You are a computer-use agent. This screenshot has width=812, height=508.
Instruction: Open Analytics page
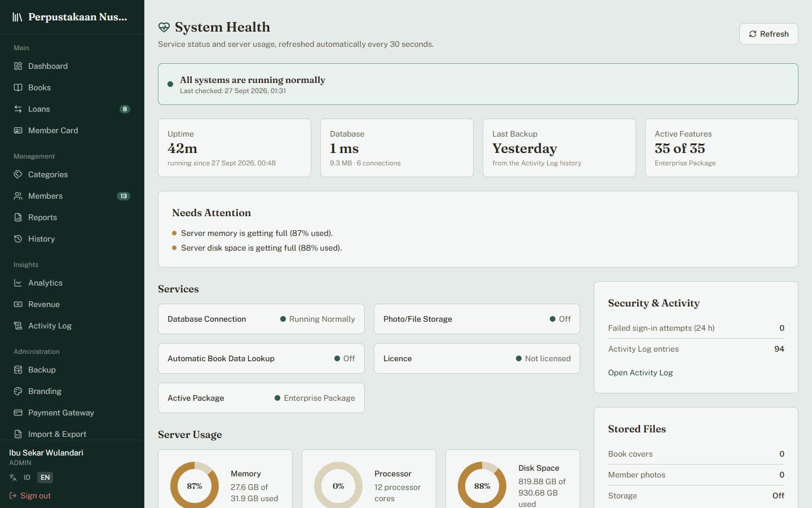pos(72,283)
